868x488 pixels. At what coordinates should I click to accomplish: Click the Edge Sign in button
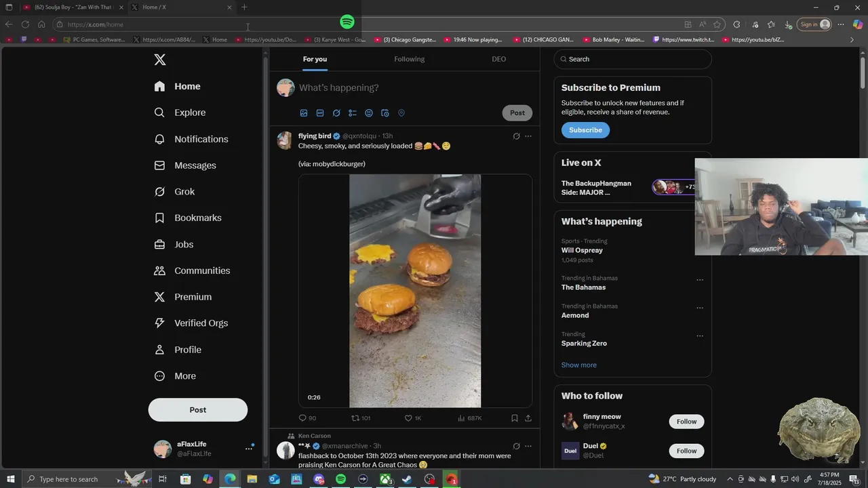coord(814,24)
